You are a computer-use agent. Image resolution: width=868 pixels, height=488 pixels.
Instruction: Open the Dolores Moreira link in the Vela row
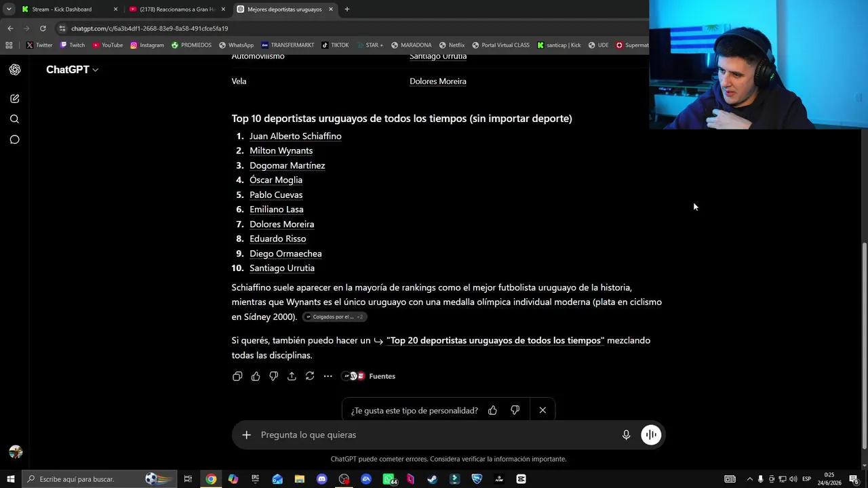coord(438,81)
